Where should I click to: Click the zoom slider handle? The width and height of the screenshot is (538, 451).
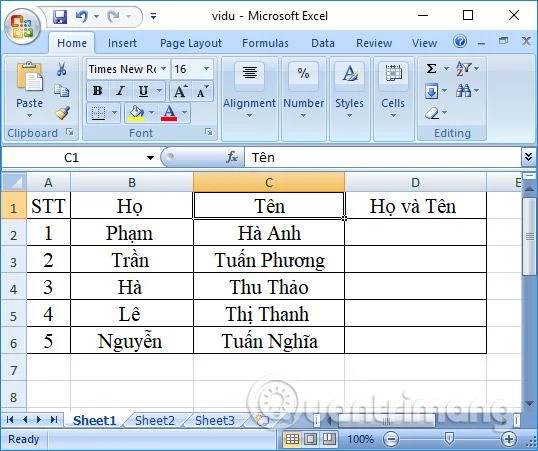[449, 439]
